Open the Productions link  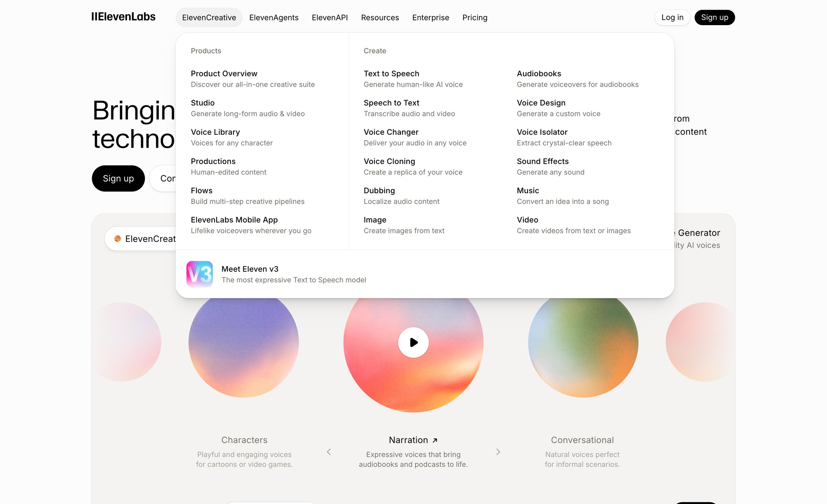tap(228, 166)
